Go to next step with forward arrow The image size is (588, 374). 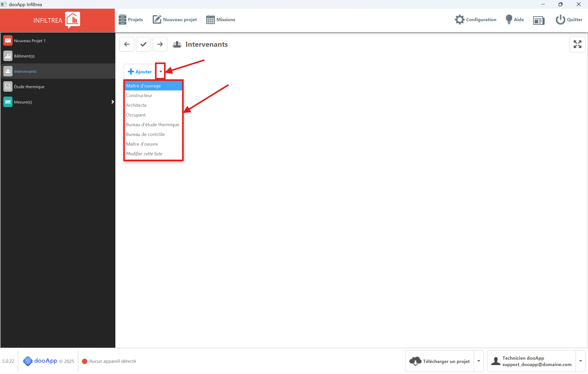pos(160,44)
